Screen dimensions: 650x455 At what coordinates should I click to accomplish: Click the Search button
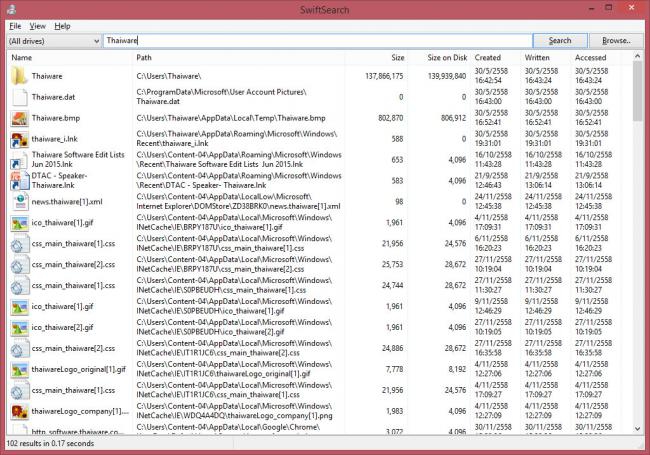560,41
